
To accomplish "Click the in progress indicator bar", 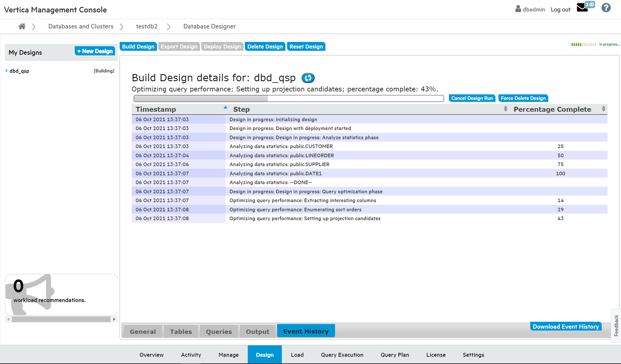I will click(x=584, y=44).
